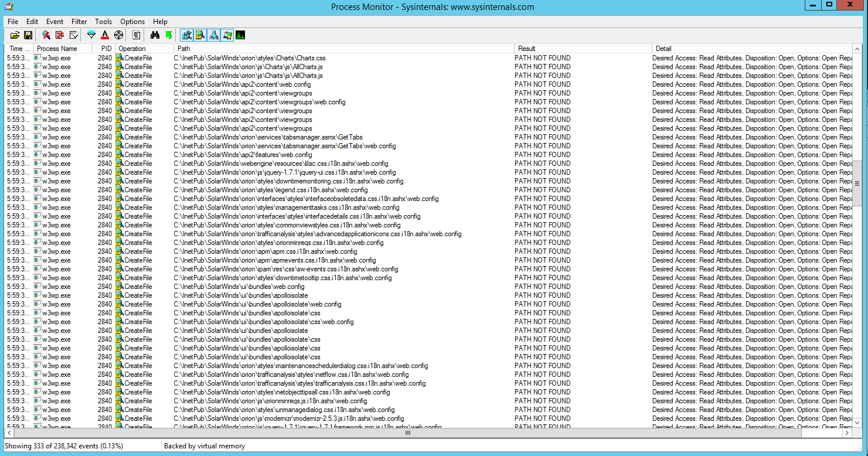Open the Highlight dialog via the red A icon
868x456 pixels.
(105, 35)
